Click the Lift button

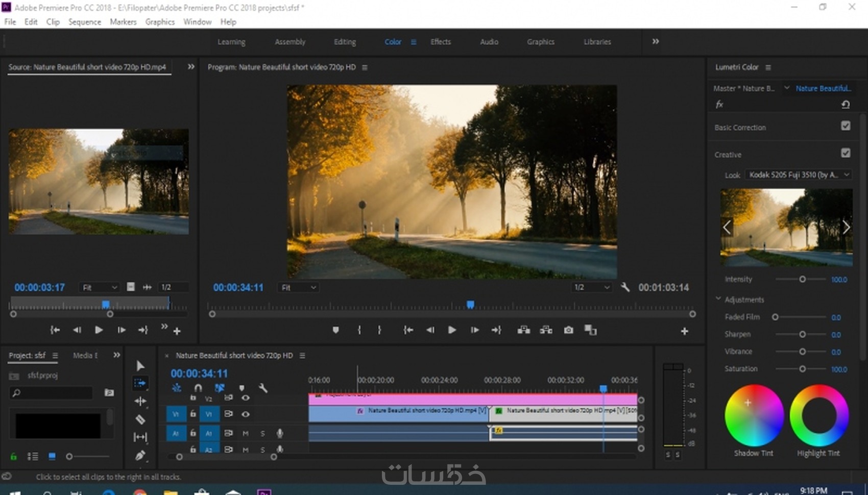click(x=524, y=330)
